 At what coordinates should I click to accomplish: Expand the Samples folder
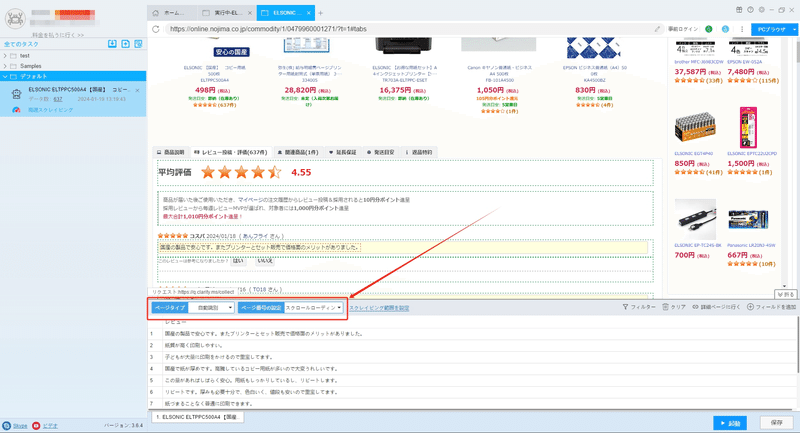[x=5, y=66]
